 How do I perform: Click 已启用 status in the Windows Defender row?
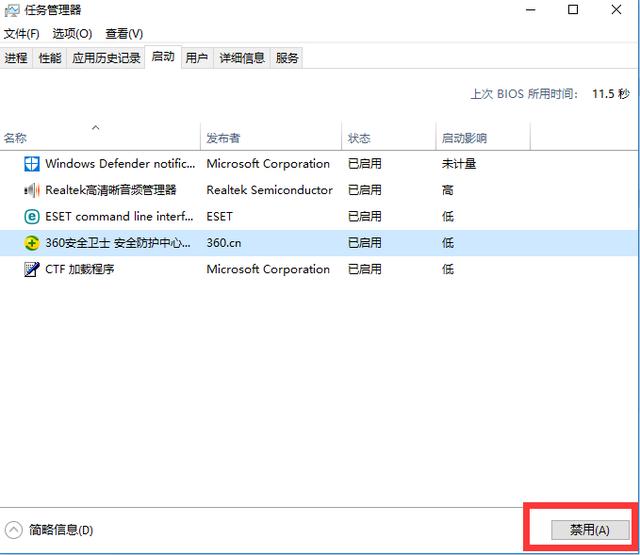click(364, 164)
